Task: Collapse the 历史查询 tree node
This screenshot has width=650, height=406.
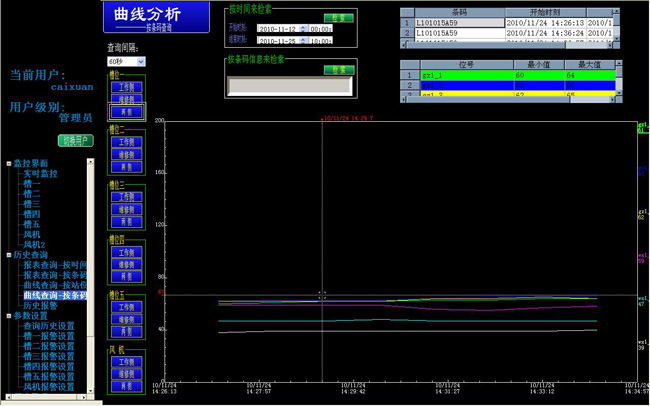Action: pyautogui.click(x=9, y=255)
